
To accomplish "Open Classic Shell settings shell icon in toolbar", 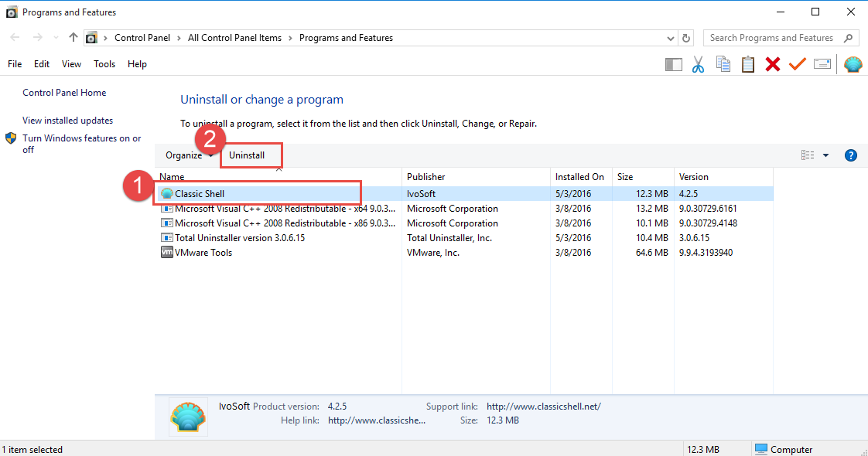I will 853,64.
